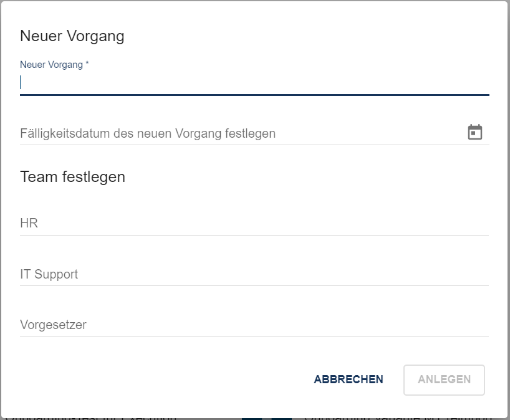Click the ANLEGEN button
Viewport: 510px width, 420px height.
444,379
